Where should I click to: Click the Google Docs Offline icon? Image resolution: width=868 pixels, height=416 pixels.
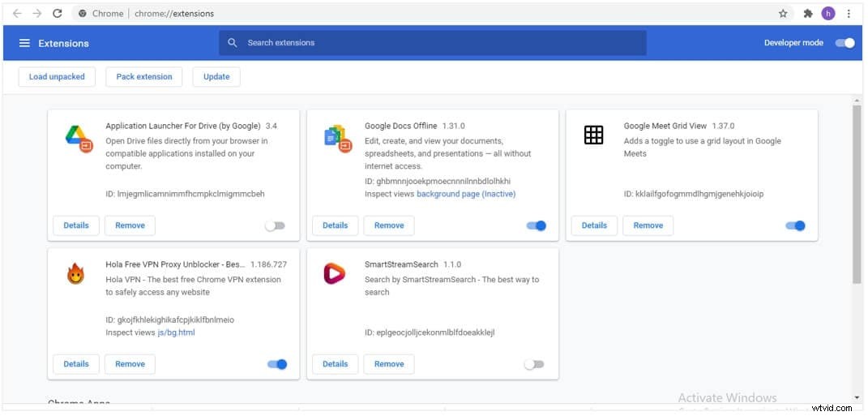pos(338,139)
